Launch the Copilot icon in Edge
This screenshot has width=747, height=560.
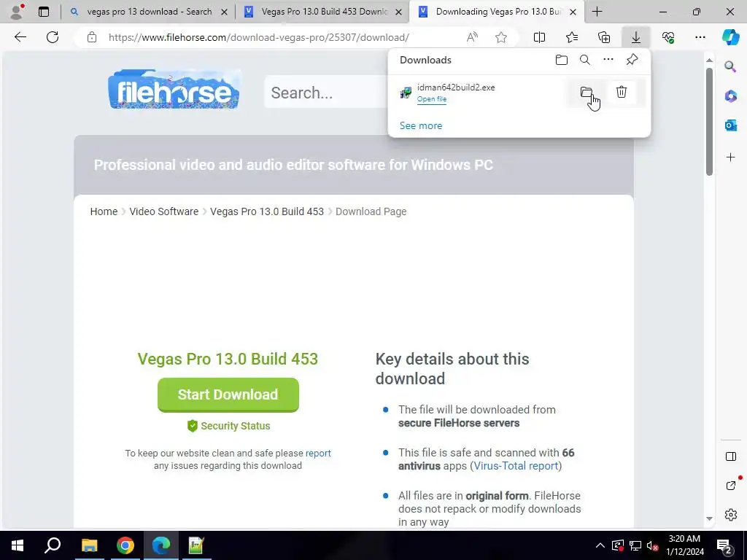(x=730, y=37)
